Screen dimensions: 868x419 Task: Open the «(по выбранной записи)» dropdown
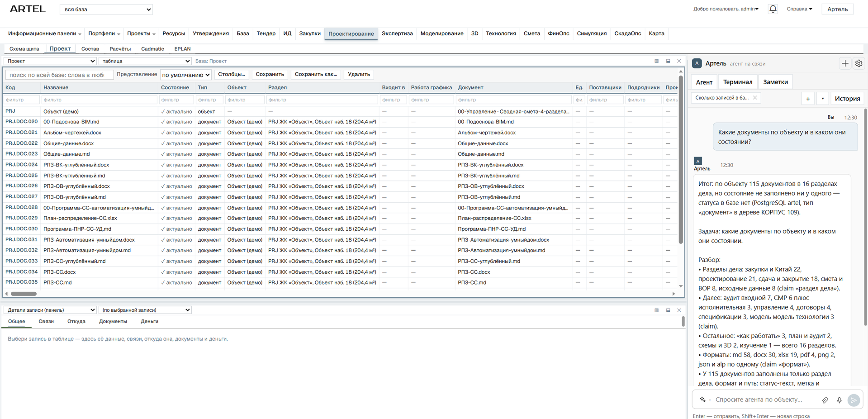(145, 310)
